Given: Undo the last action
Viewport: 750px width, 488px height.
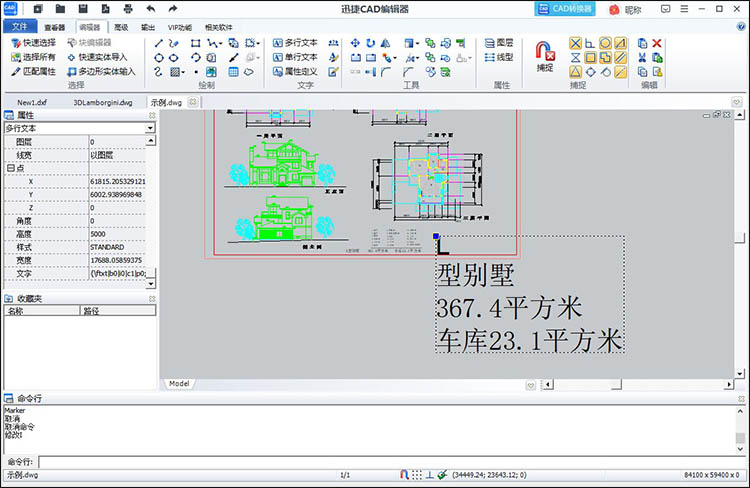Looking at the screenshot, I should [151, 9].
